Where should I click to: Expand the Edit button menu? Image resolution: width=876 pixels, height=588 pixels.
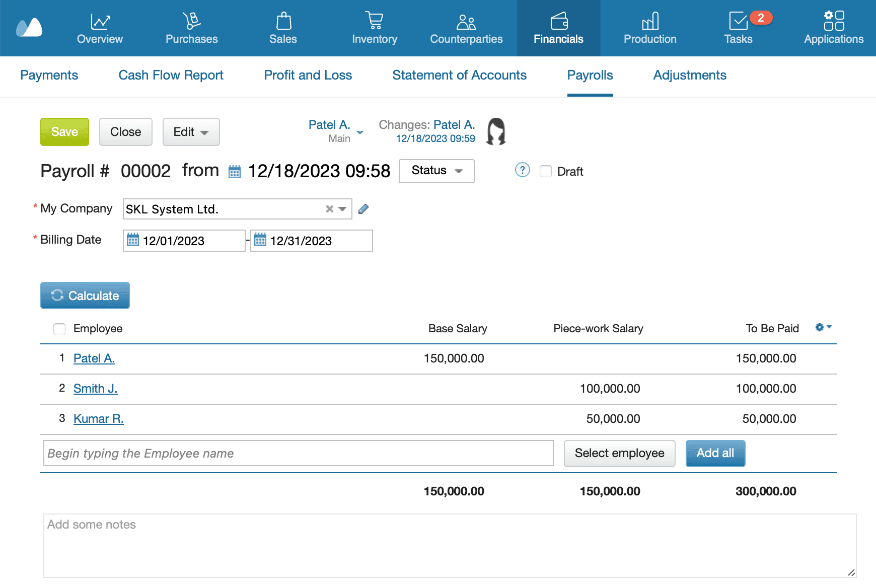click(x=191, y=132)
